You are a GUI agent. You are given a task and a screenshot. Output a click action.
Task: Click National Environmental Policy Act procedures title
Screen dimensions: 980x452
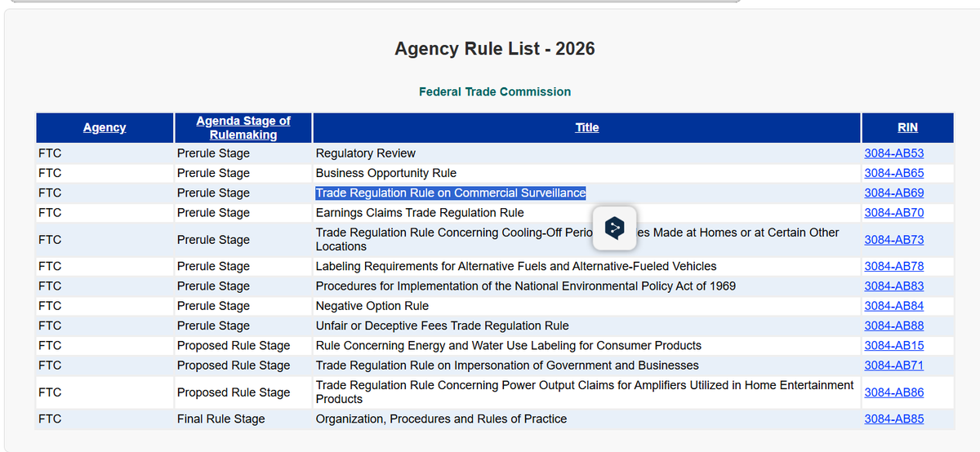526,286
